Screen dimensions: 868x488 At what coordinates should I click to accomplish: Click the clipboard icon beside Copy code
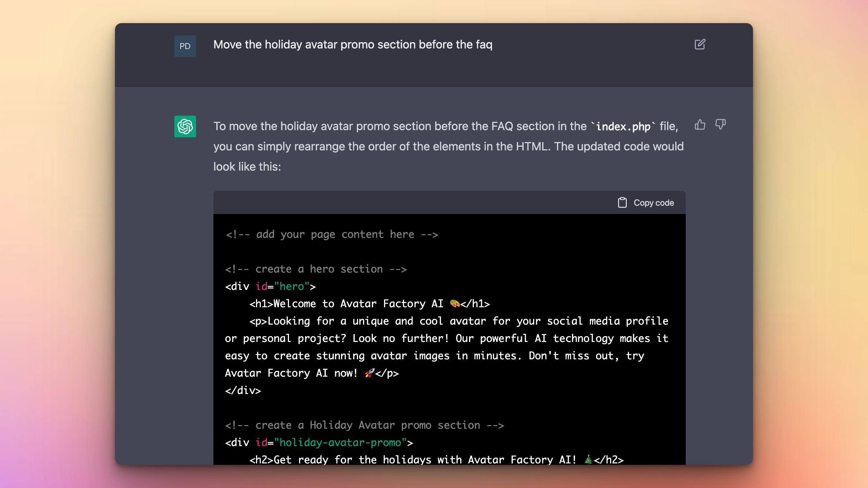[622, 203]
